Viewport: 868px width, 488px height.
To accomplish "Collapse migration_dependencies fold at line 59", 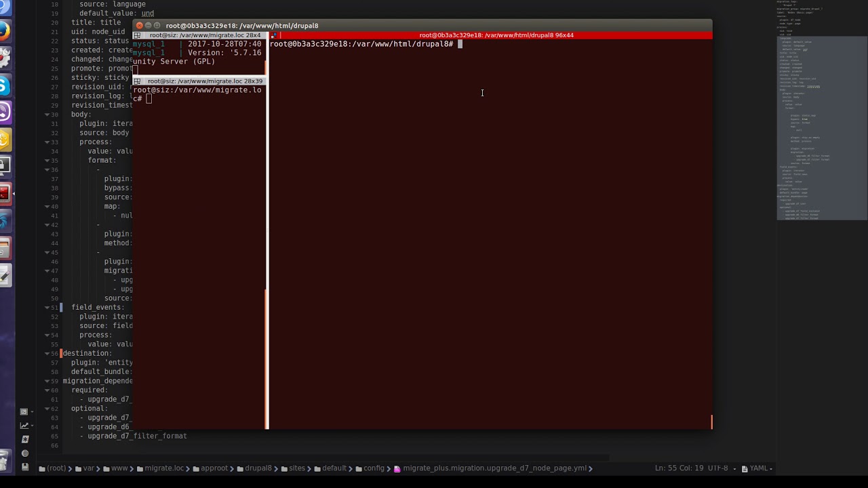I will click(47, 381).
